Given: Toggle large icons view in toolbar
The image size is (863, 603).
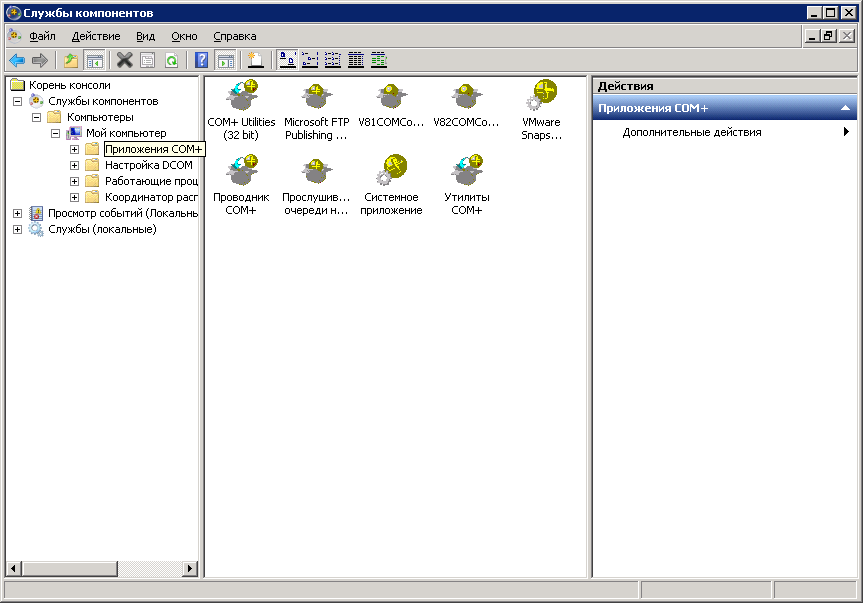Looking at the screenshot, I should [286, 60].
